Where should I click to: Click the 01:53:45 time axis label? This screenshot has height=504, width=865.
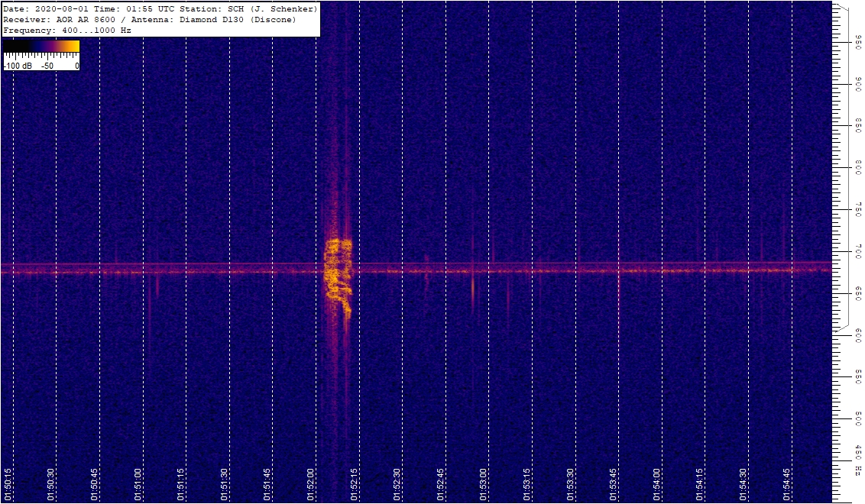coord(614,486)
